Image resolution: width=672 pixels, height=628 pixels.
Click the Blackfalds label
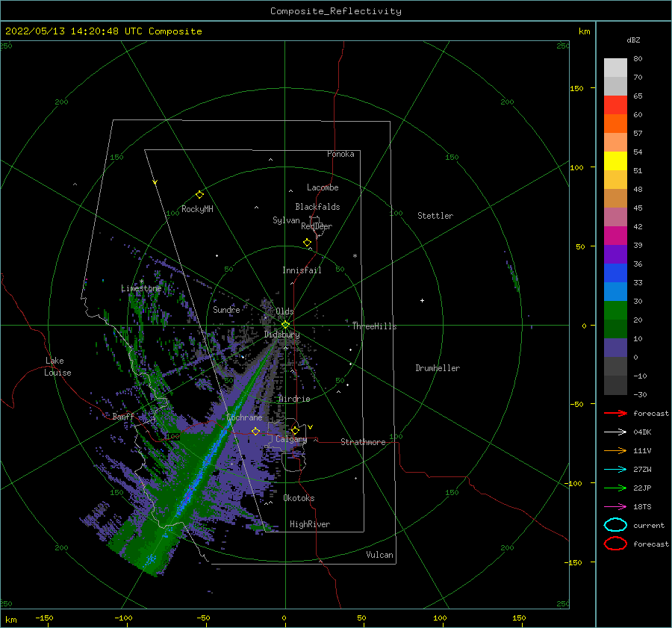(317, 207)
